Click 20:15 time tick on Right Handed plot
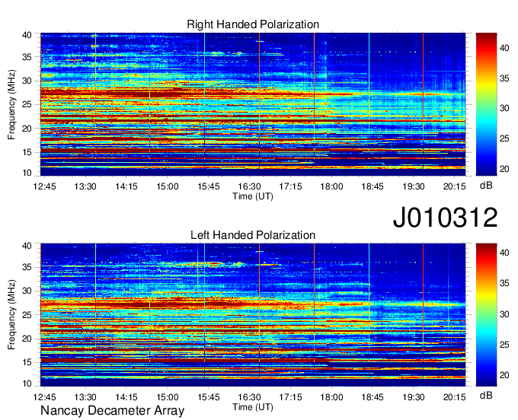This screenshot has height=420, width=518. click(454, 186)
